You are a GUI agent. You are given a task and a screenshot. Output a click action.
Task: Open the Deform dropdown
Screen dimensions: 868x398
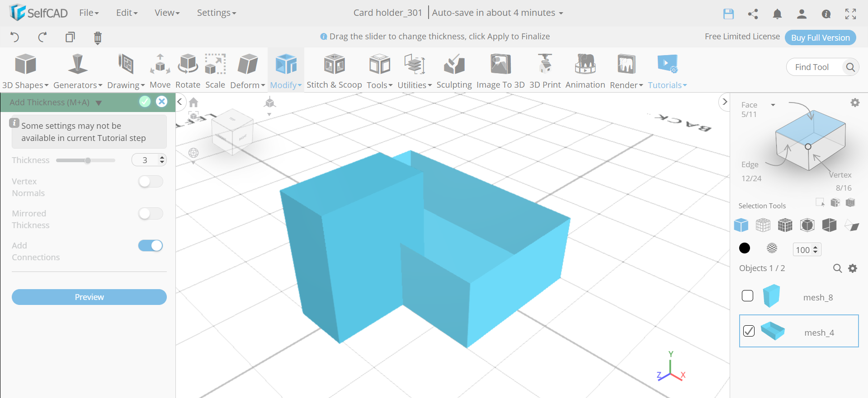[x=247, y=71]
